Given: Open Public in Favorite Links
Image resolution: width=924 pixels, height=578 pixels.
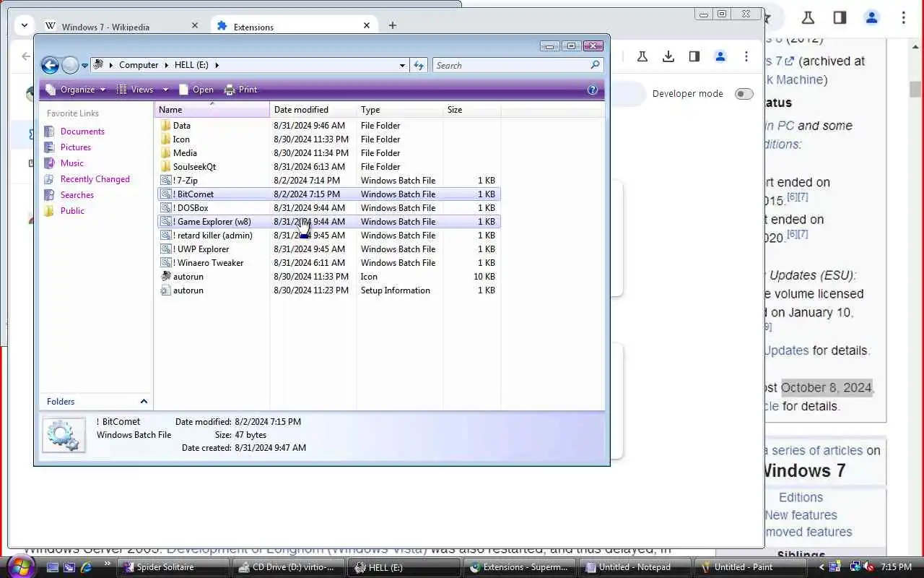Looking at the screenshot, I should 72,211.
